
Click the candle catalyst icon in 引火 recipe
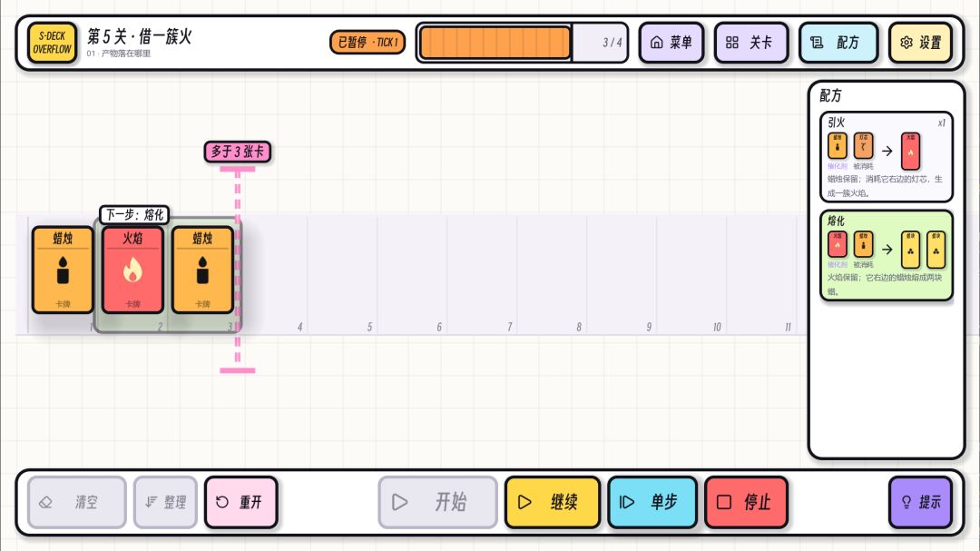(838, 146)
